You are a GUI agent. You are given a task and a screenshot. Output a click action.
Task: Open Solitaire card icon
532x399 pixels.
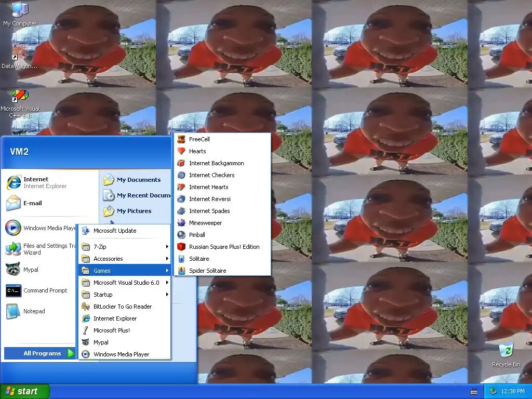pyautogui.click(x=181, y=259)
